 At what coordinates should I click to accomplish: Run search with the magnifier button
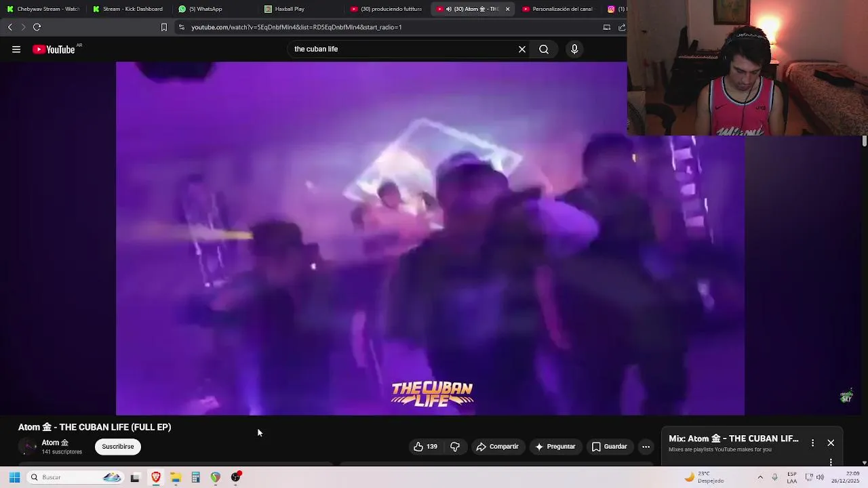point(544,49)
